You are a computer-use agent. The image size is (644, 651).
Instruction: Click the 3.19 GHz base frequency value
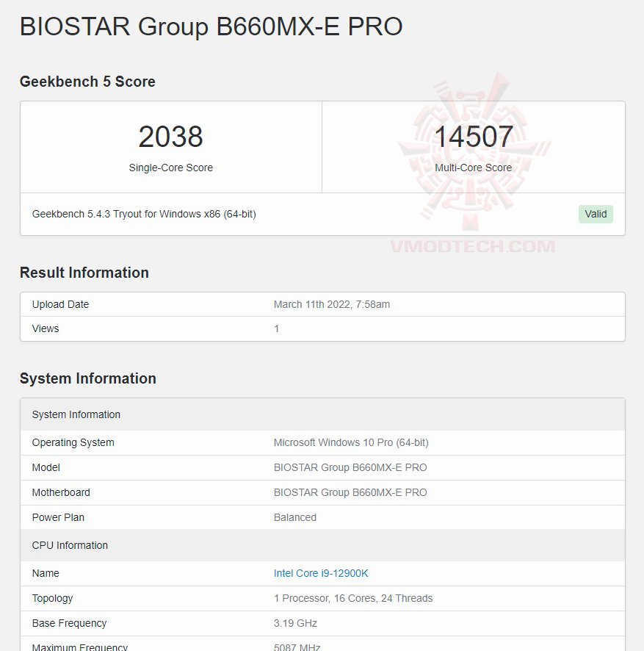295,623
